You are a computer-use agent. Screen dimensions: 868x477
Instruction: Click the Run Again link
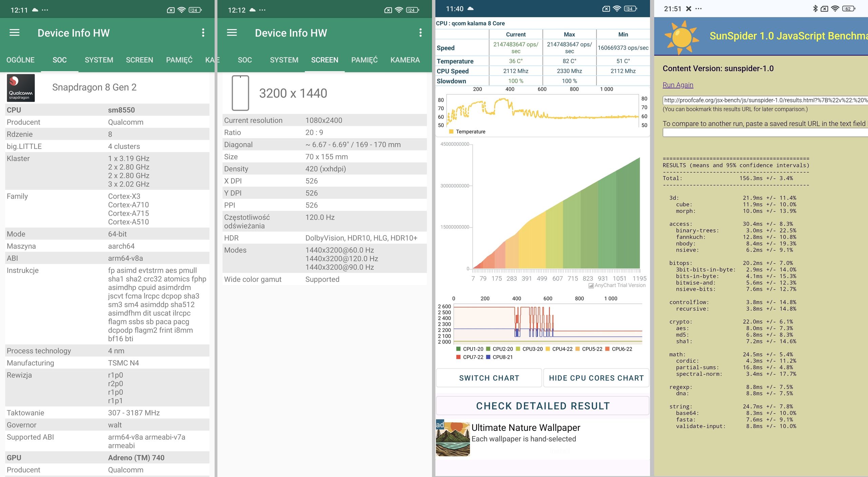[x=678, y=85]
